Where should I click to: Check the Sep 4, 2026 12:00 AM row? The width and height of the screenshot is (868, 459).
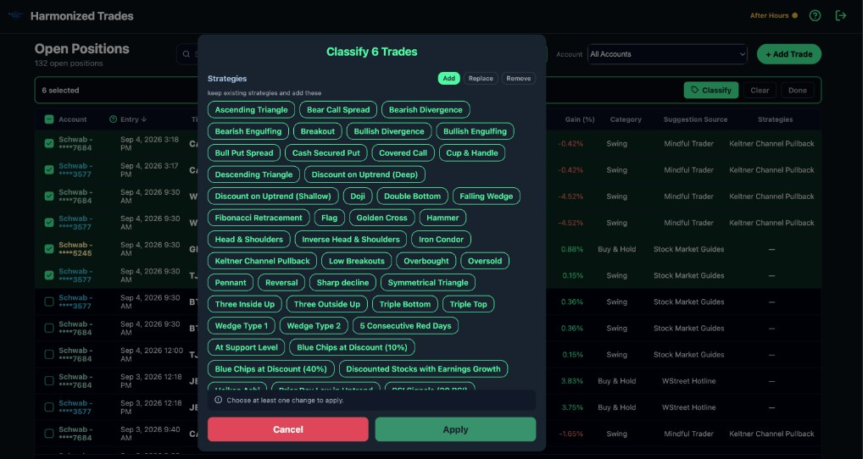[48, 355]
